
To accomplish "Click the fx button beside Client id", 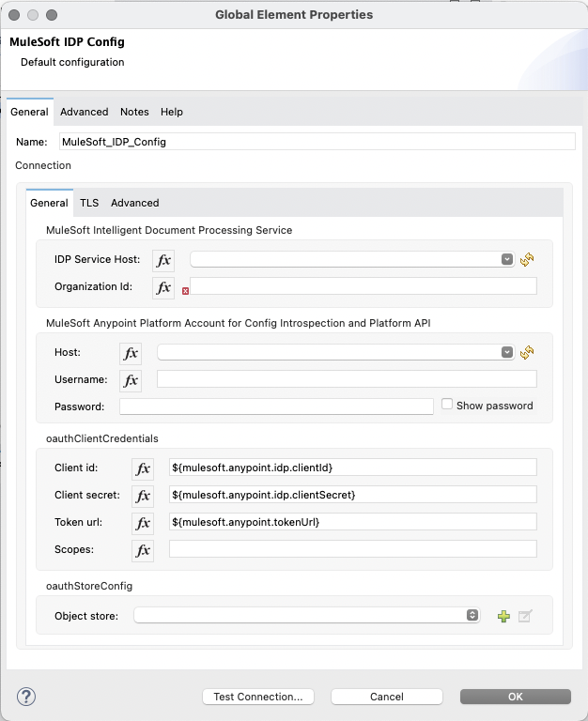I will [143, 468].
